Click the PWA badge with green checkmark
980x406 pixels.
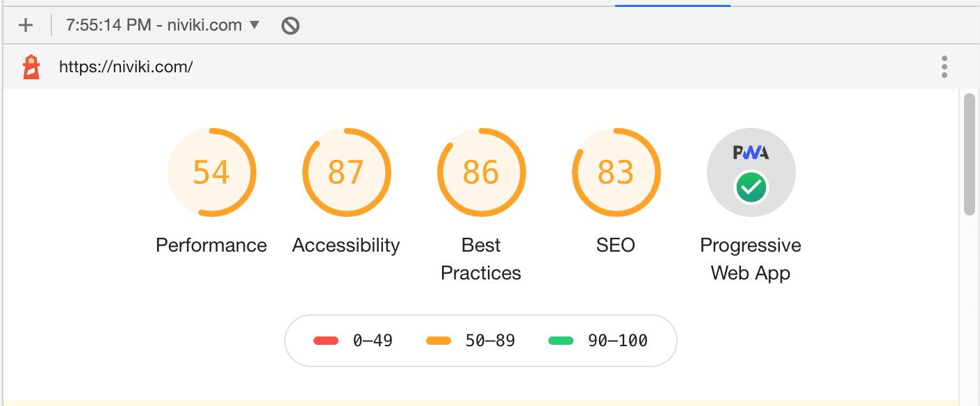(x=751, y=172)
